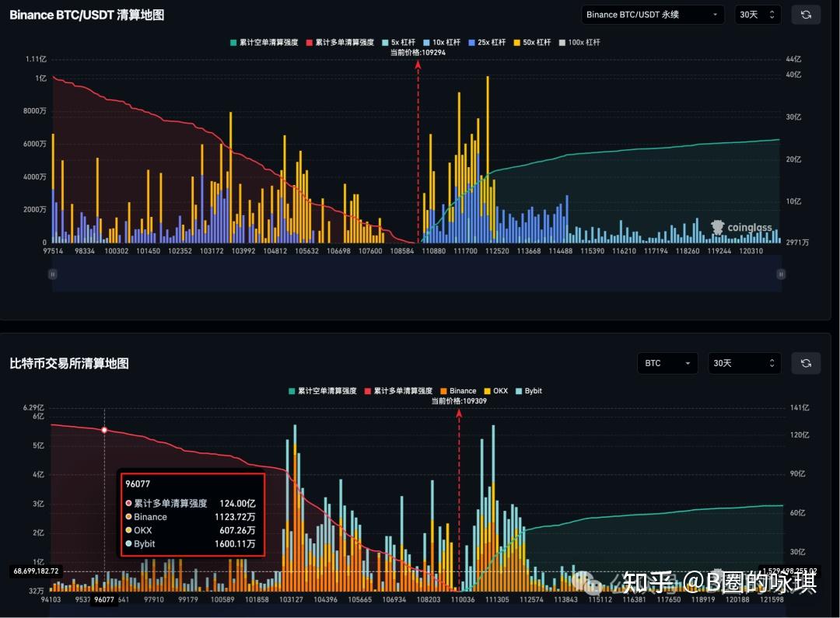This screenshot has height=618, width=840.
Task: Click the 1.11亿 y-axis label
Action: (x=36, y=59)
